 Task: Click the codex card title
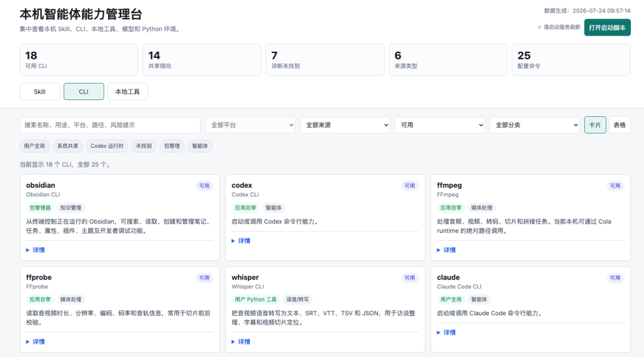coord(242,185)
